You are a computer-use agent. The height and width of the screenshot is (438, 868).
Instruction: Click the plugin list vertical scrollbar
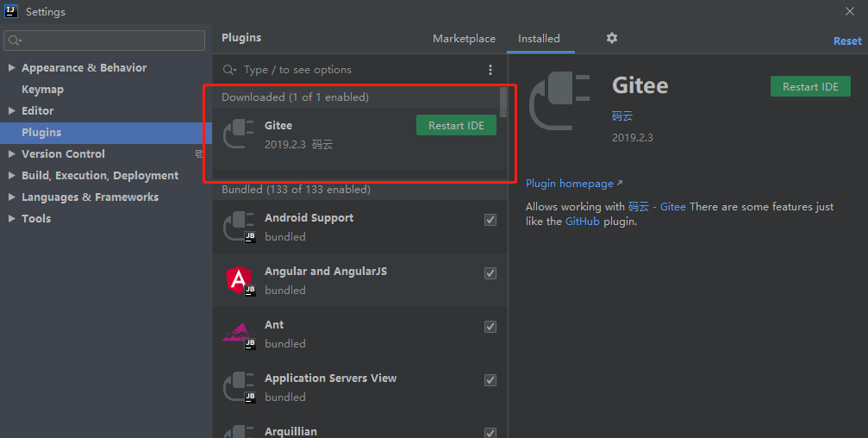click(503, 103)
